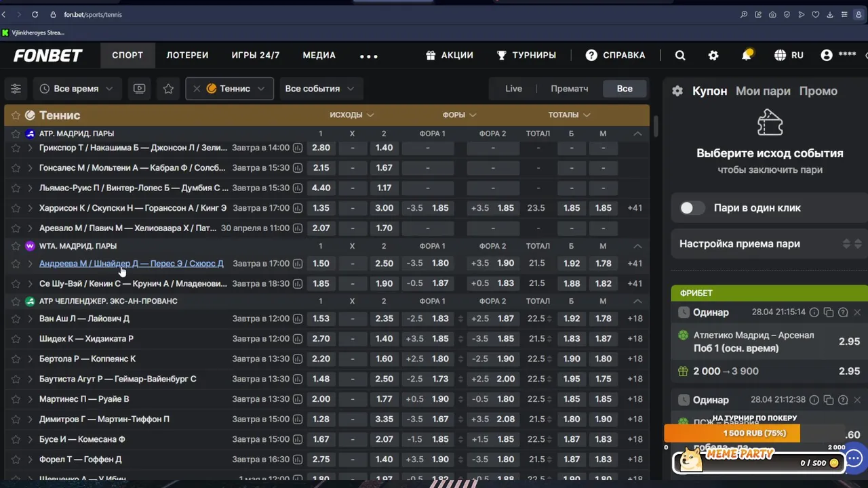The image size is (868, 488).
Task: Open the МЕДИА menu
Action: (x=319, y=56)
